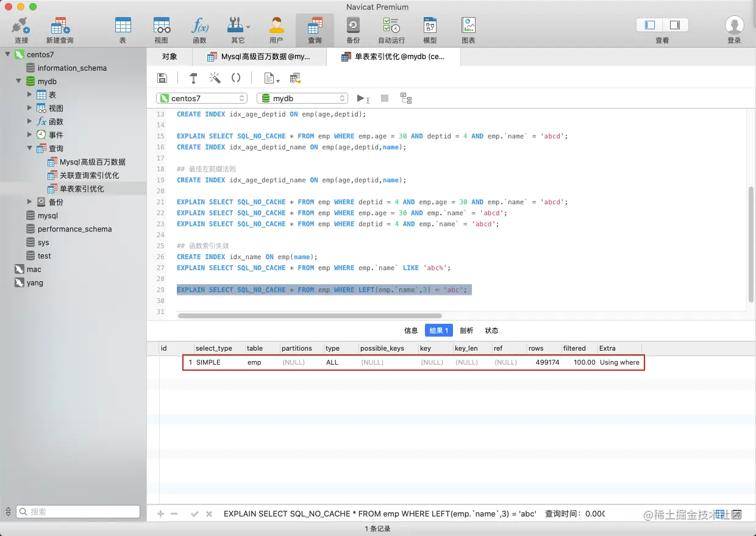Screen dimensions: 756x536
Task: Select the 查询 queries toolbar icon
Action: (315, 30)
